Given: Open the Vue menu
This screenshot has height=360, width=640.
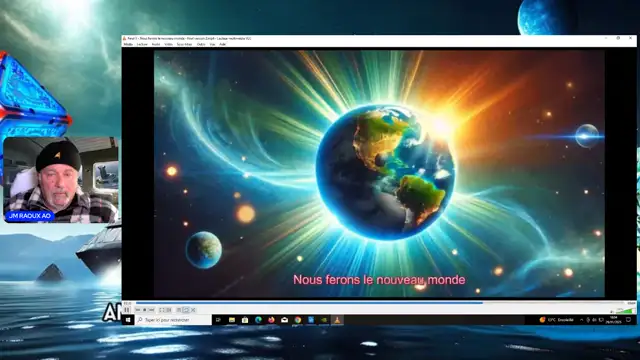Looking at the screenshot, I should (212, 44).
